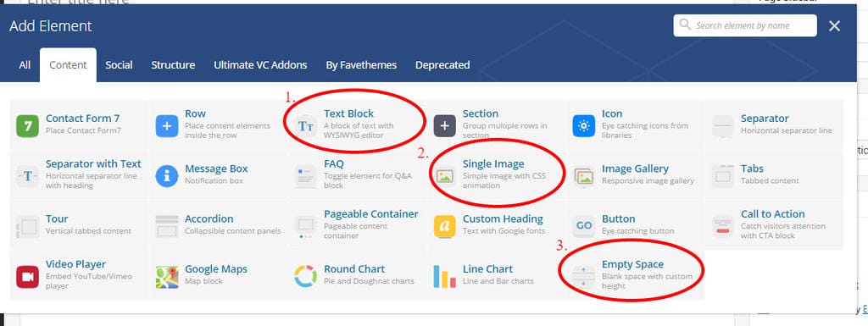The image size is (868, 326).
Task: Pick the Google Maps icon
Action: 167,277
